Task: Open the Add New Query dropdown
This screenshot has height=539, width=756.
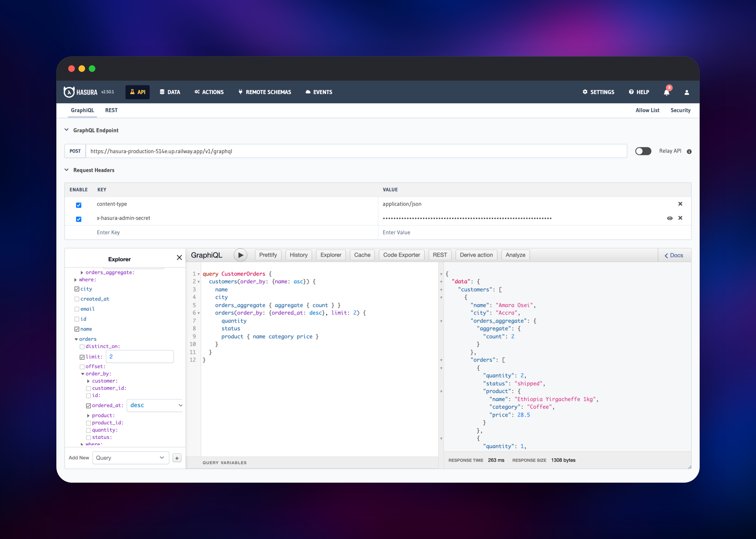Action: tap(131, 458)
